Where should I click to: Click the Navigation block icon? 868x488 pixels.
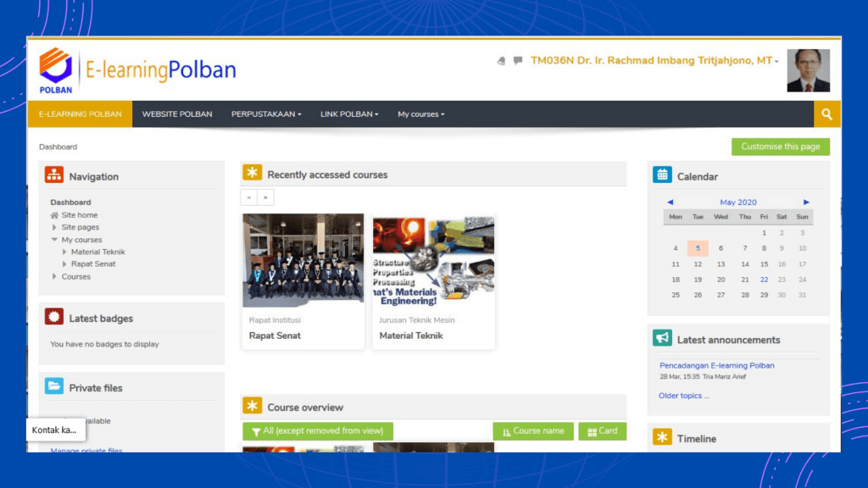[54, 175]
